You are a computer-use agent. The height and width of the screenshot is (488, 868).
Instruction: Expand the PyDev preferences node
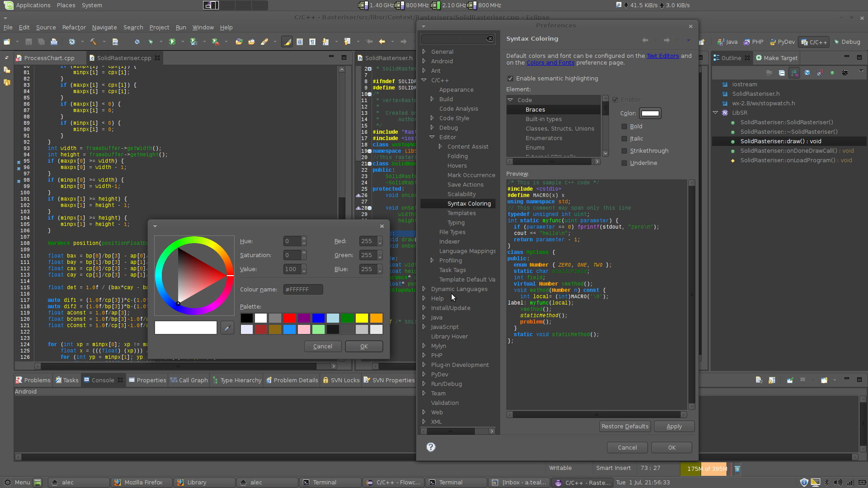click(424, 374)
